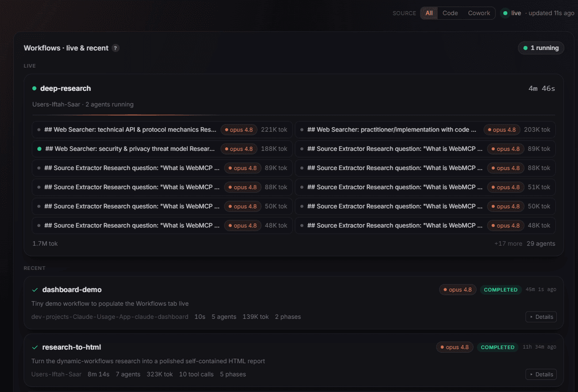Click COMPLETED badge on research-to-html card
Image resolution: width=578 pixels, height=392 pixels.
pyautogui.click(x=498, y=348)
